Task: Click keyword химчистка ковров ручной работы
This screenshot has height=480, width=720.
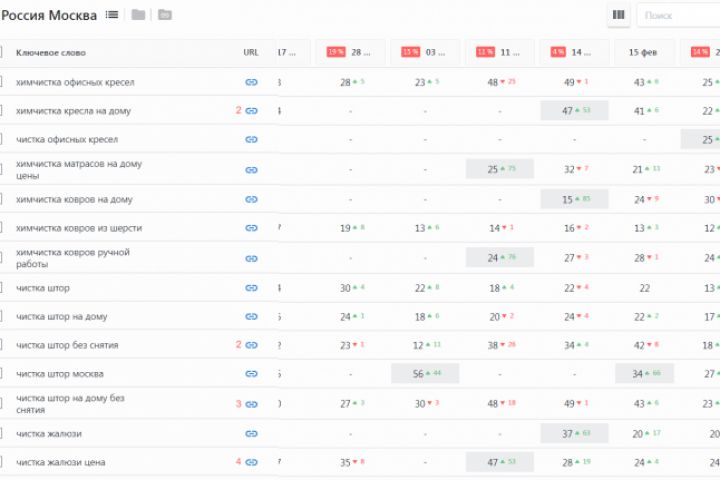Action: point(73,258)
